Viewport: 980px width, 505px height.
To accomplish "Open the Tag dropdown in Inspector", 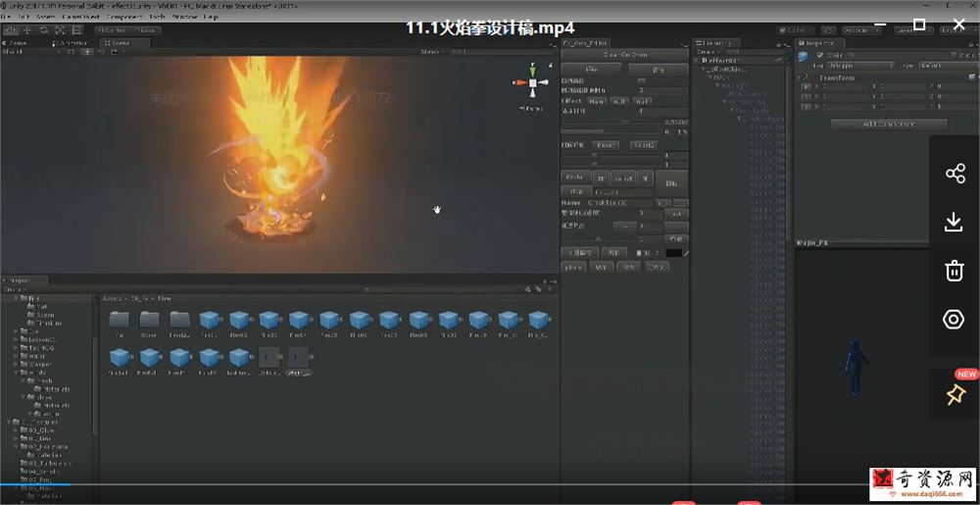I will [x=860, y=66].
